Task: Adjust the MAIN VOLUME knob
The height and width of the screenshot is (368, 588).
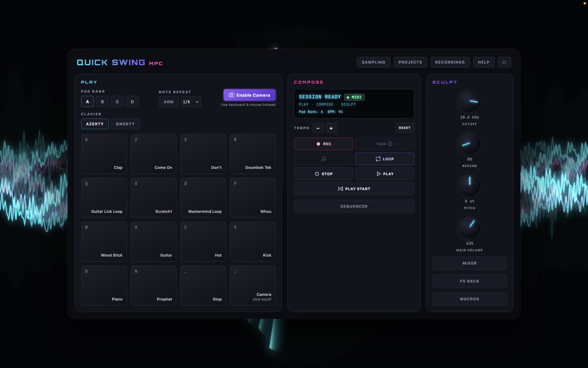Action: 469,227
